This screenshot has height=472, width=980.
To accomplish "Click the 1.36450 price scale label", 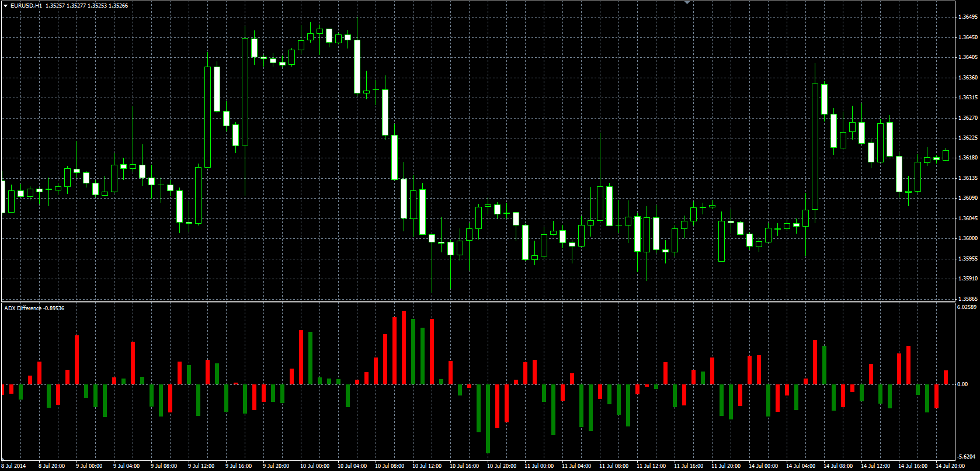I will (968, 37).
